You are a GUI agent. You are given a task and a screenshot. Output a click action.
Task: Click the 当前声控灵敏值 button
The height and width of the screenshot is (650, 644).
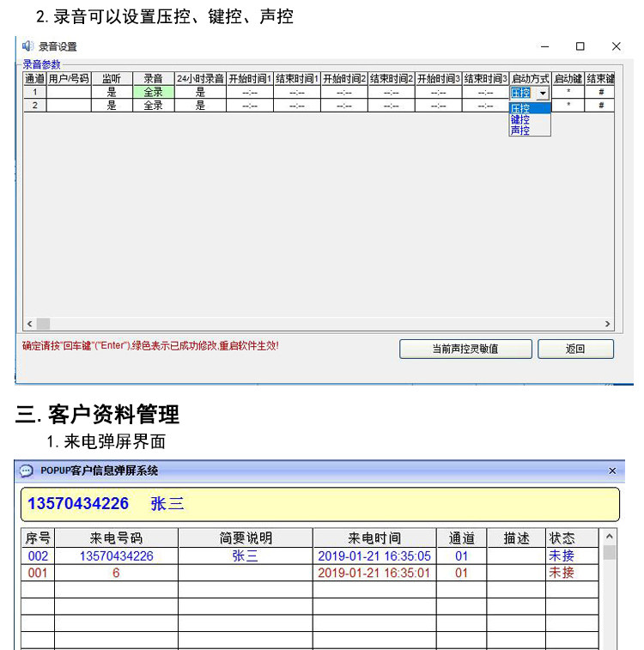(x=465, y=349)
